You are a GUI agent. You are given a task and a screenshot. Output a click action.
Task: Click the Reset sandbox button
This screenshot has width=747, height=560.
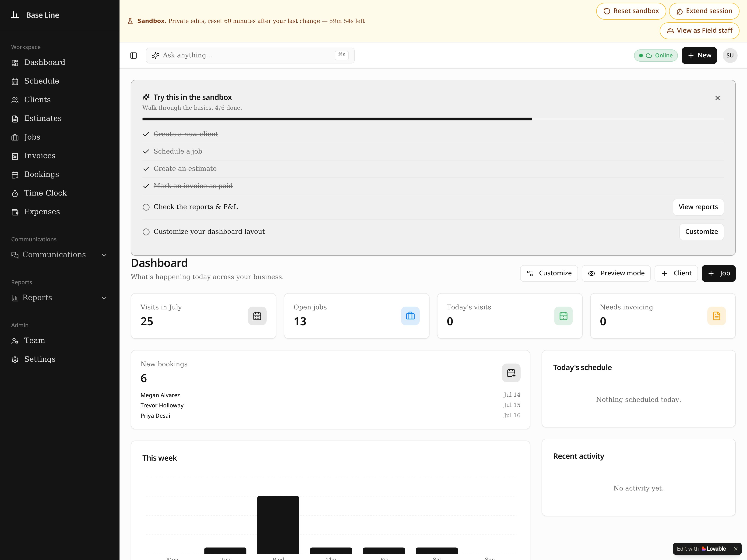pos(631,11)
